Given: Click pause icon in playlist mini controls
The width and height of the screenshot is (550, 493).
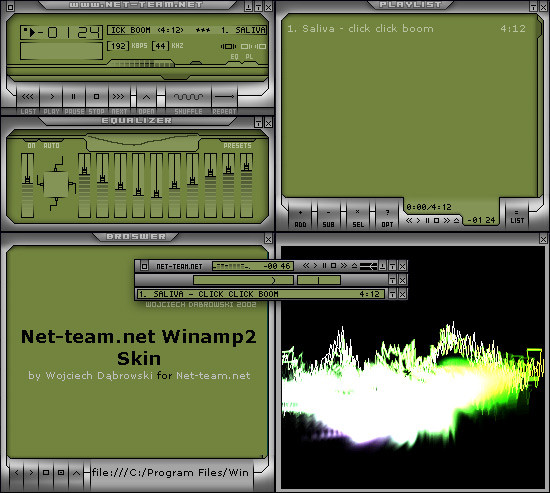Looking at the screenshot, I should pyautogui.click(x=427, y=220).
